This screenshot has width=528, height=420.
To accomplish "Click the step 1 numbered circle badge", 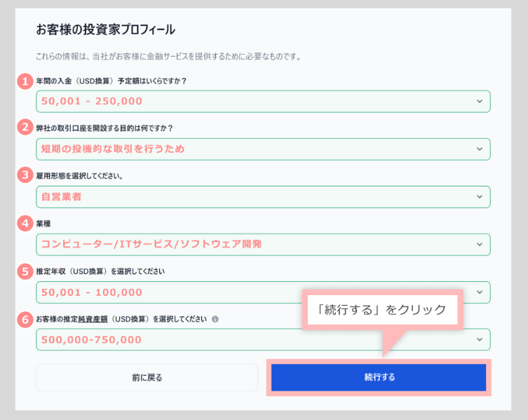I will (x=25, y=81).
